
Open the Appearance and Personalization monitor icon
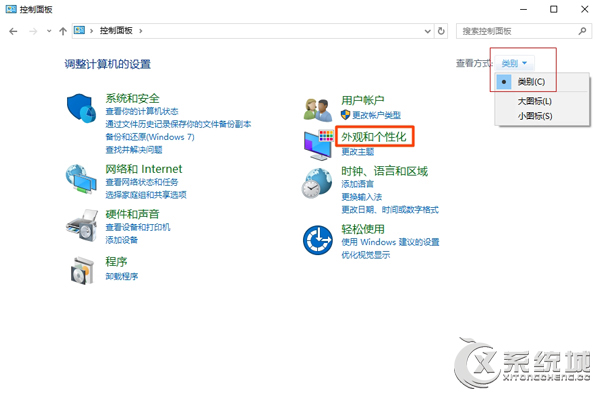[x=318, y=145]
